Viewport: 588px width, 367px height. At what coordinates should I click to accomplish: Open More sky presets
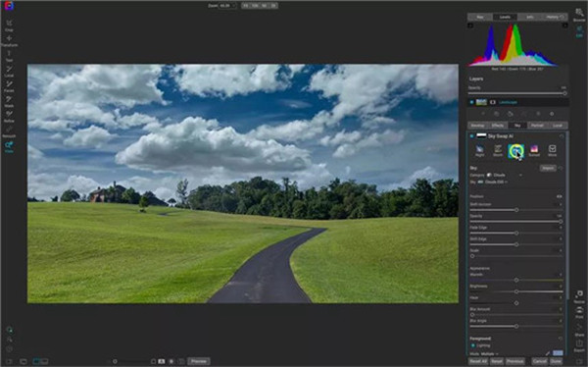tap(552, 151)
